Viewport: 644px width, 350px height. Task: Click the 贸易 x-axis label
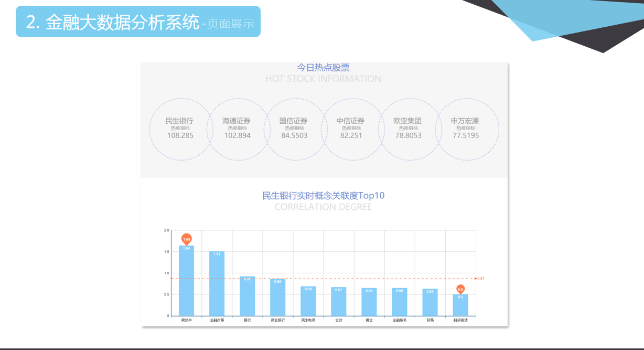pos(430,320)
